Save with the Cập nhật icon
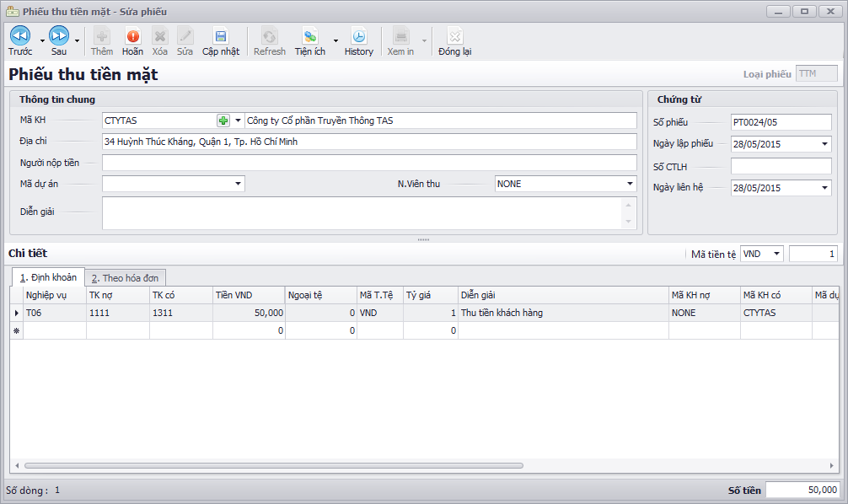 click(221, 36)
